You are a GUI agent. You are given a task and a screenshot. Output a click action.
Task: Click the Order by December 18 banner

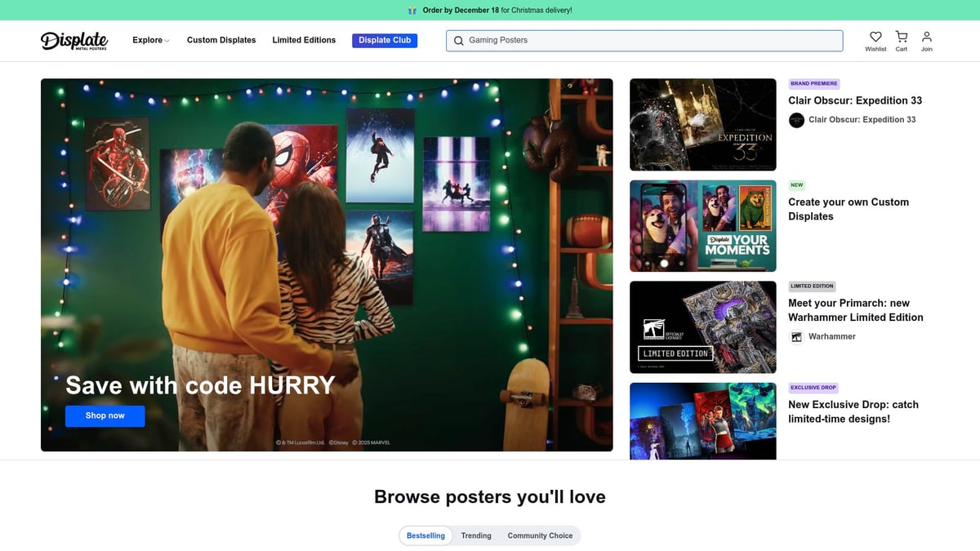tap(490, 11)
